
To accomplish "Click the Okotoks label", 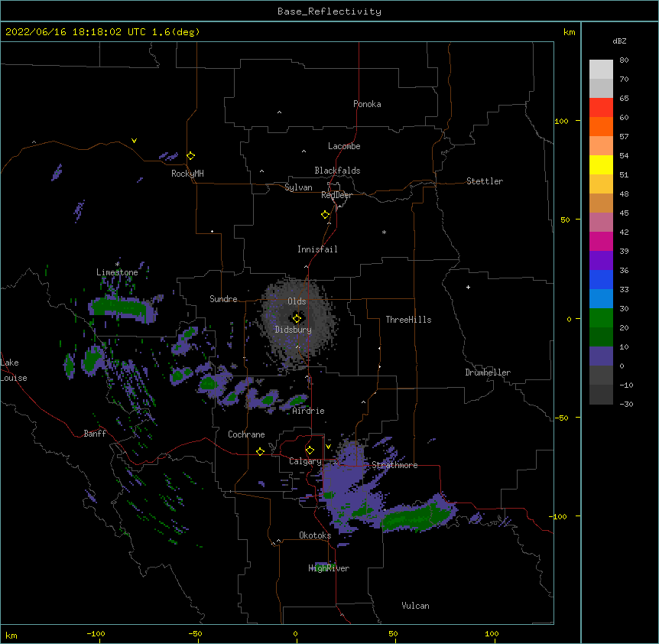I will (315, 535).
